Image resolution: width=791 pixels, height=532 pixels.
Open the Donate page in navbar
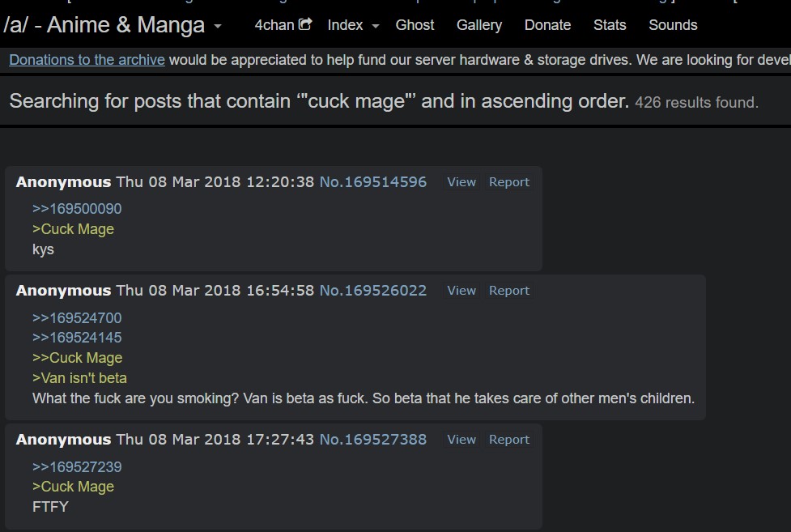point(547,25)
